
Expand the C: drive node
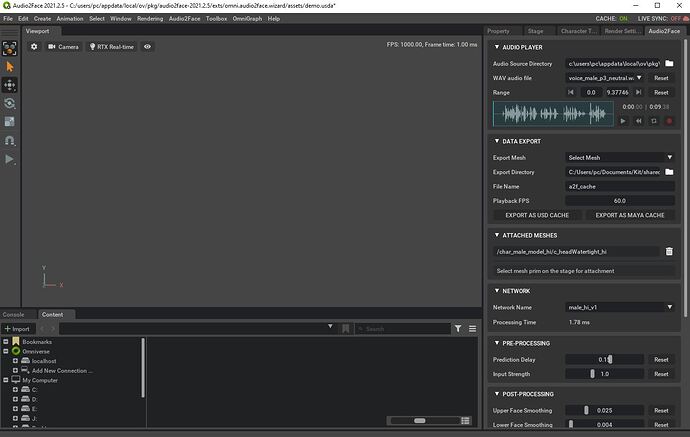pos(15,389)
